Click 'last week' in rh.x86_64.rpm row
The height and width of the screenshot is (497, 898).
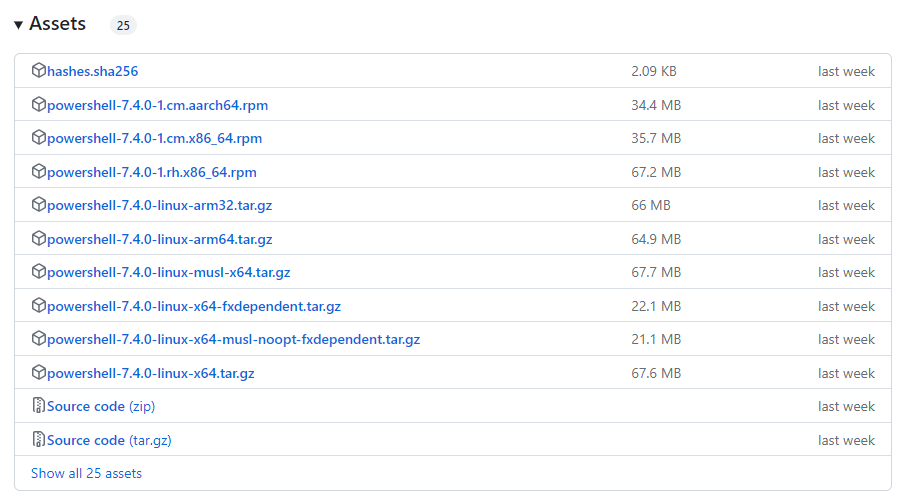[846, 172]
